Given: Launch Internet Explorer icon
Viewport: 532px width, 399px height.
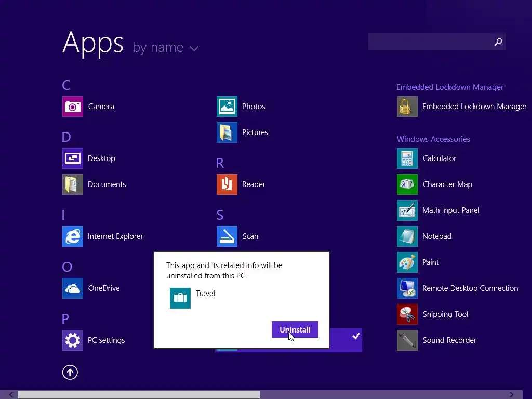Looking at the screenshot, I should (73, 236).
